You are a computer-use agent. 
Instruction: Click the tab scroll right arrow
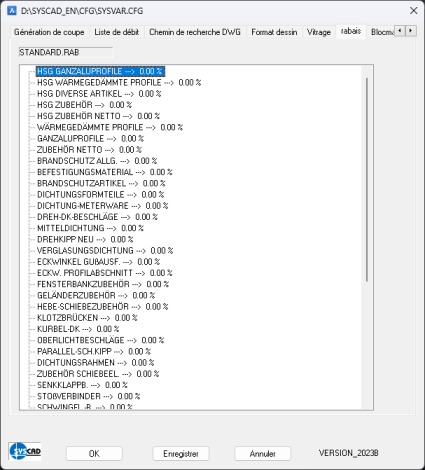(411, 31)
